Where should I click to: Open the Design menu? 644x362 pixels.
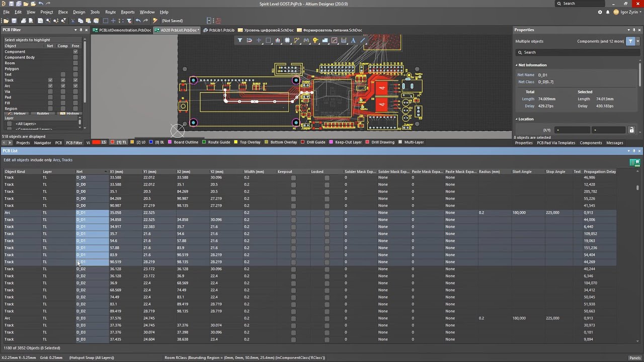[79, 12]
